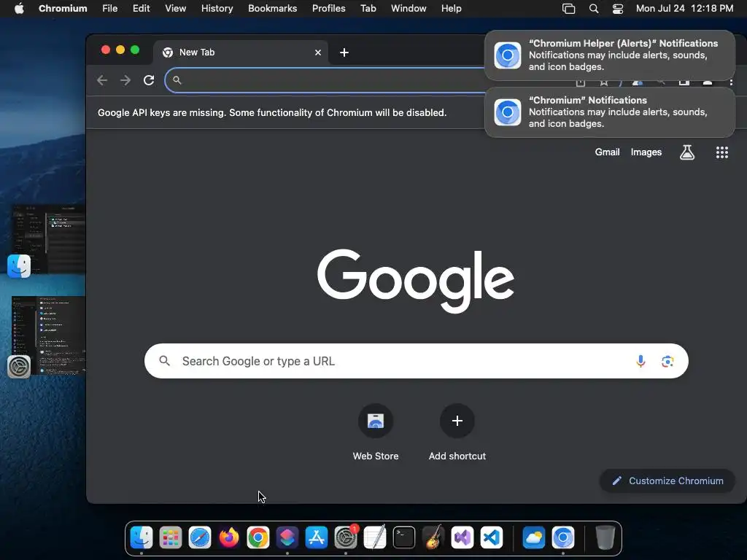Click Stage Manager icon in menu bar
This screenshot has height=560, width=747.
pyautogui.click(x=568, y=9)
